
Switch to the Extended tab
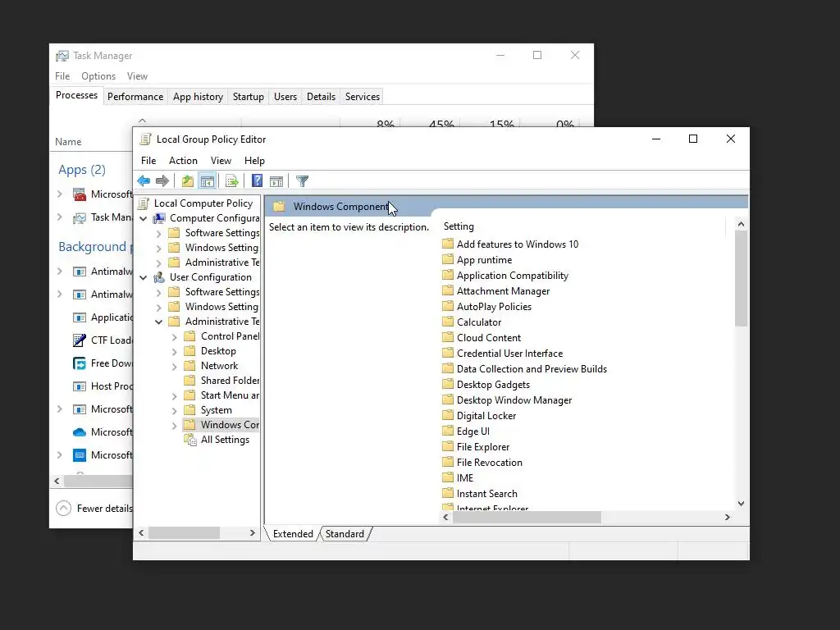pos(293,533)
